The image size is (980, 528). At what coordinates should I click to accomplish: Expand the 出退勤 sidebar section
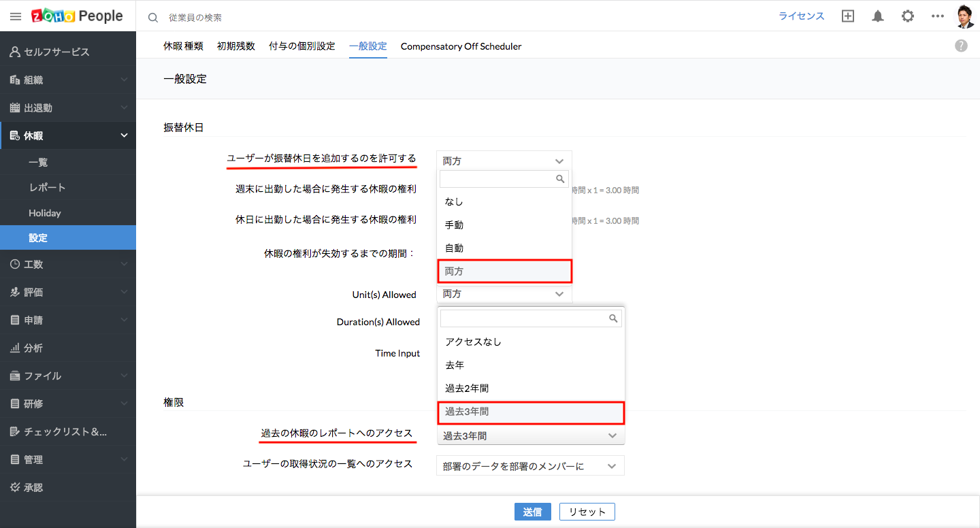[68, 108]
